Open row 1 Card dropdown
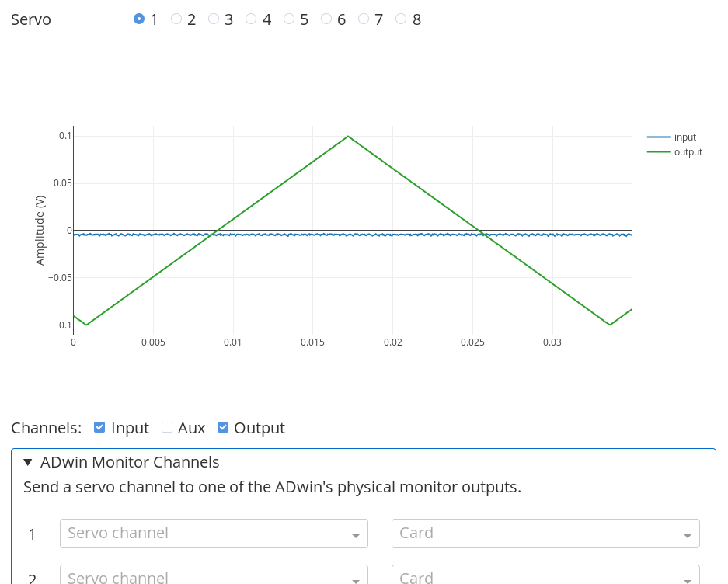728x584 pixels. [x=545, y=534]
